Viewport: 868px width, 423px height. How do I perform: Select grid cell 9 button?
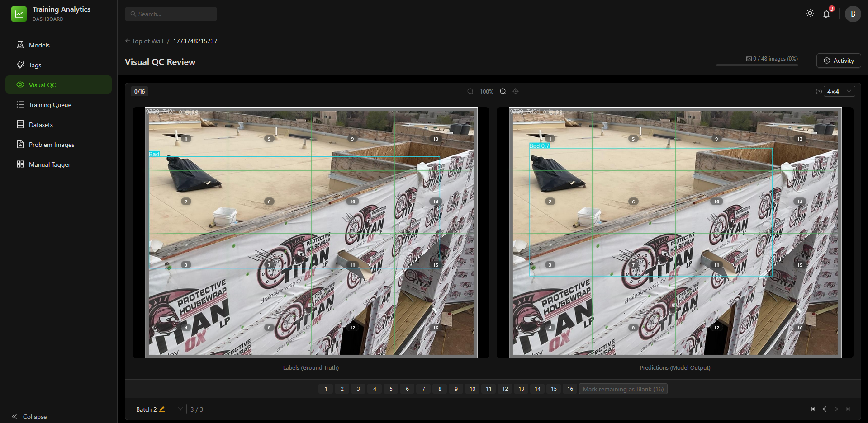click(456, 389)
